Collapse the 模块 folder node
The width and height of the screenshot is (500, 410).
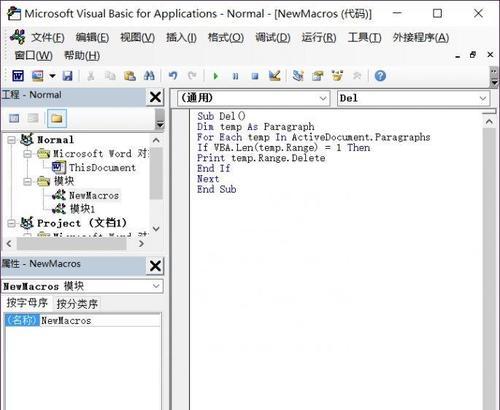(28, 181)
